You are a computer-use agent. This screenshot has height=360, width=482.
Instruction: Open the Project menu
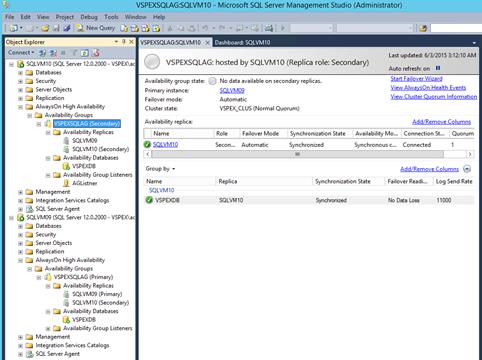65,17
